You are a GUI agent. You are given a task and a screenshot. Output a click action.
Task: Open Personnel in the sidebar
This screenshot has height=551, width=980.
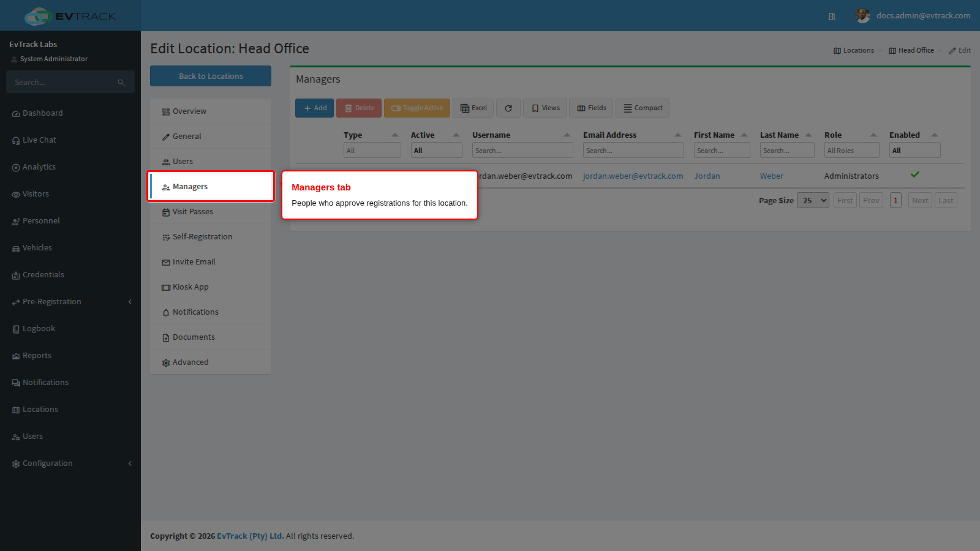(70, 221)
